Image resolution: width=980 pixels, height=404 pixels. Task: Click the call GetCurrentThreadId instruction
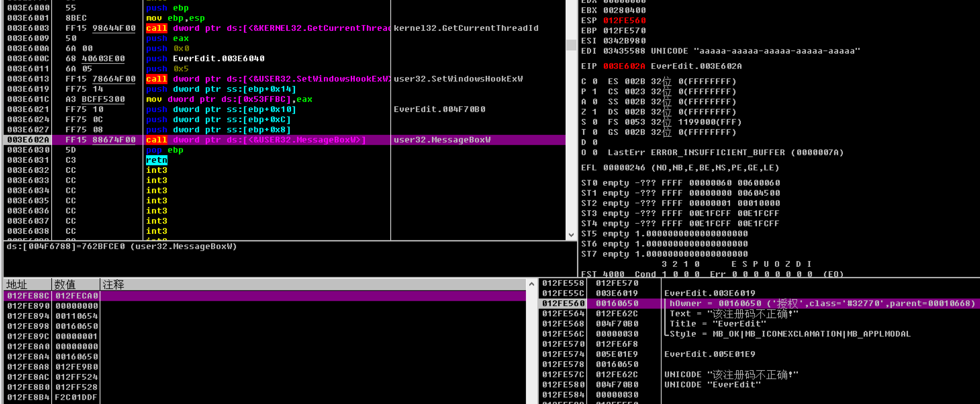pos(284,28)
